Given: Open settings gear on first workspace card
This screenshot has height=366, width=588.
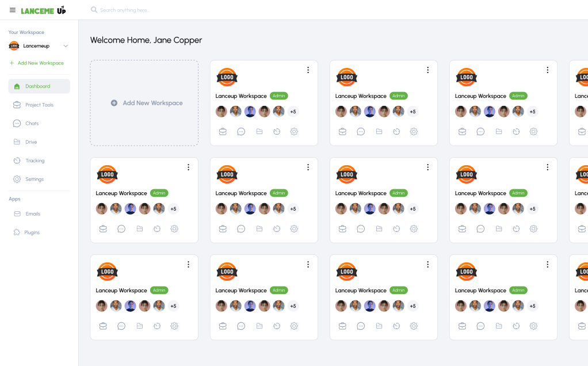Looking at the screenshot, I should (294, 132).
